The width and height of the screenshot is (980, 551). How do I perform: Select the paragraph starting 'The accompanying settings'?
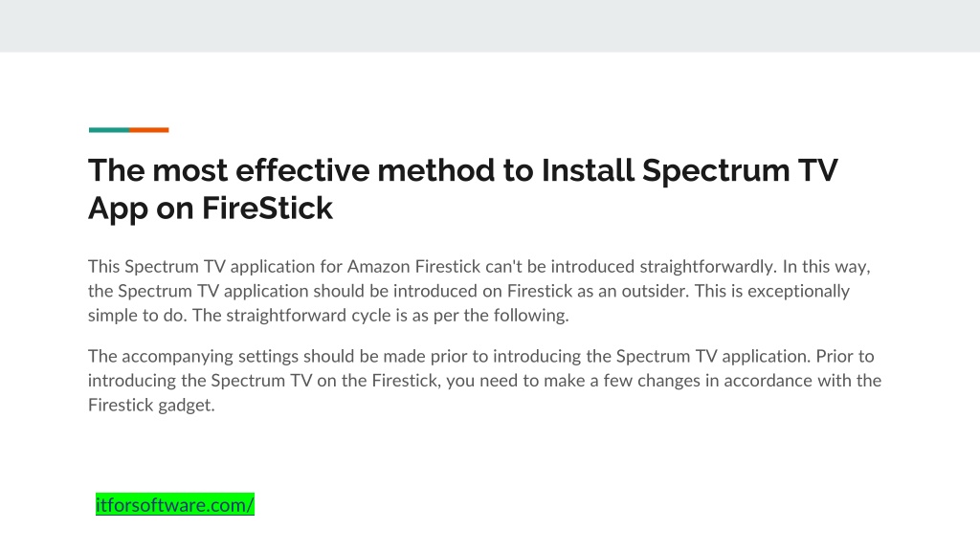click(x=485, y=381)
